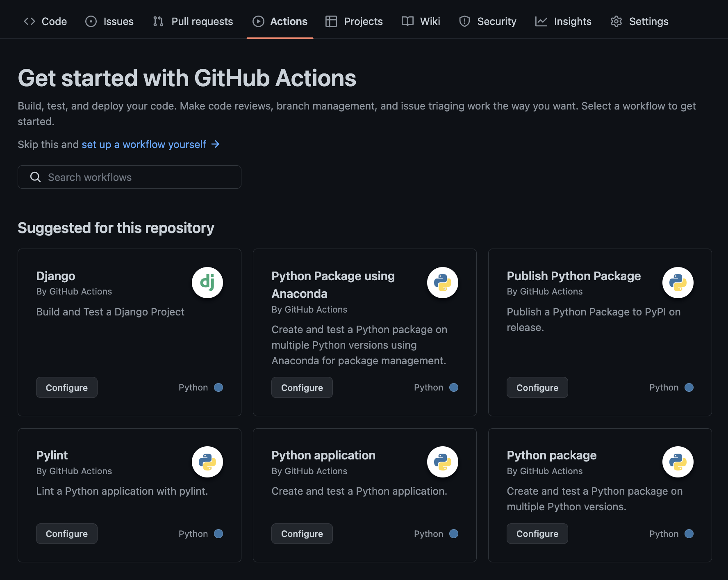The width and height of the screenshot is (728, 580).
Task: Open the Insights tab
Action: [x=563, y=21]
